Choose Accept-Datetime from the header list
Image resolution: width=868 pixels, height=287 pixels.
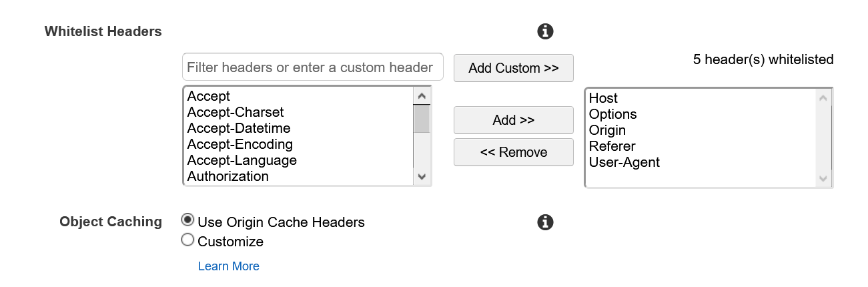[239, 128]
